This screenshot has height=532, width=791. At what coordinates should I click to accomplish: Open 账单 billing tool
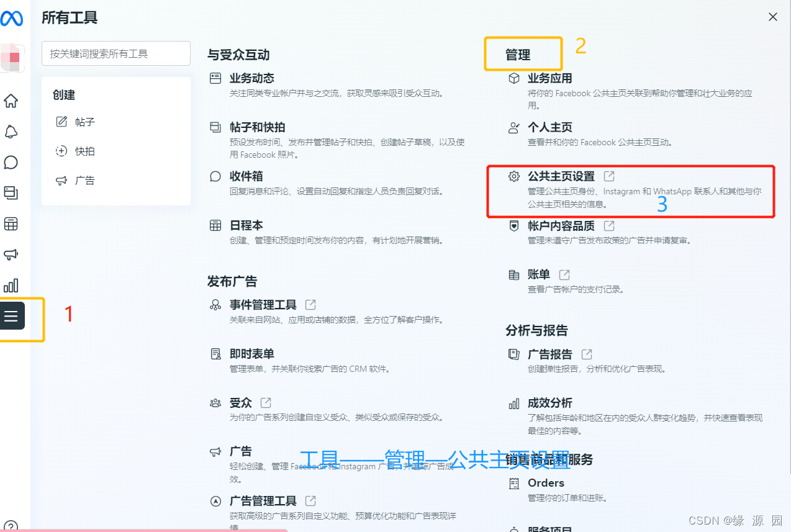539,274
